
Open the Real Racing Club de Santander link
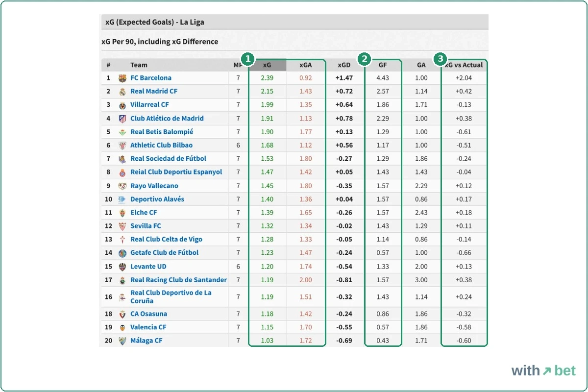[x=178, y=280]
